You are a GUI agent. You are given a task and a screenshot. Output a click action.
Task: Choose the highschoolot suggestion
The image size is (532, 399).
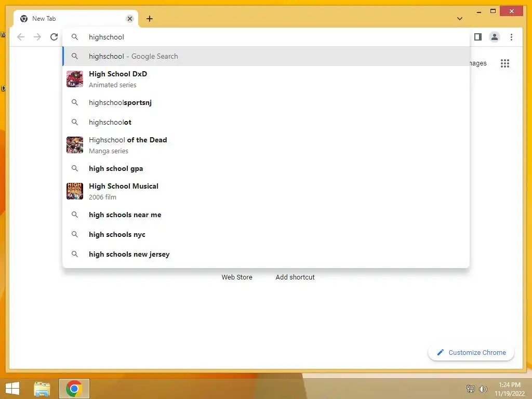pos(266,122)
